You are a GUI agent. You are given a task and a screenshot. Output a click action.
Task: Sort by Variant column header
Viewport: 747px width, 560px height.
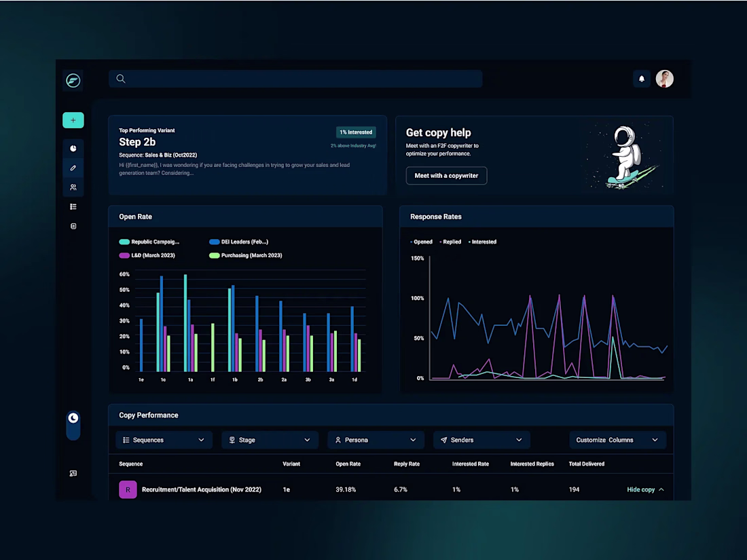click(291, 464)
